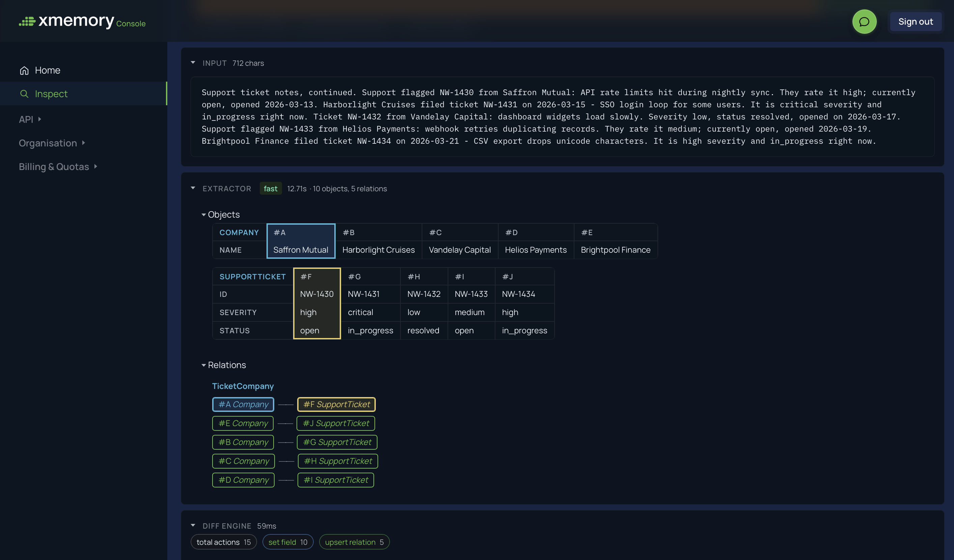Select the #B Company relation tag
This screenshot has height=560, width=954.
click(243, 442)
